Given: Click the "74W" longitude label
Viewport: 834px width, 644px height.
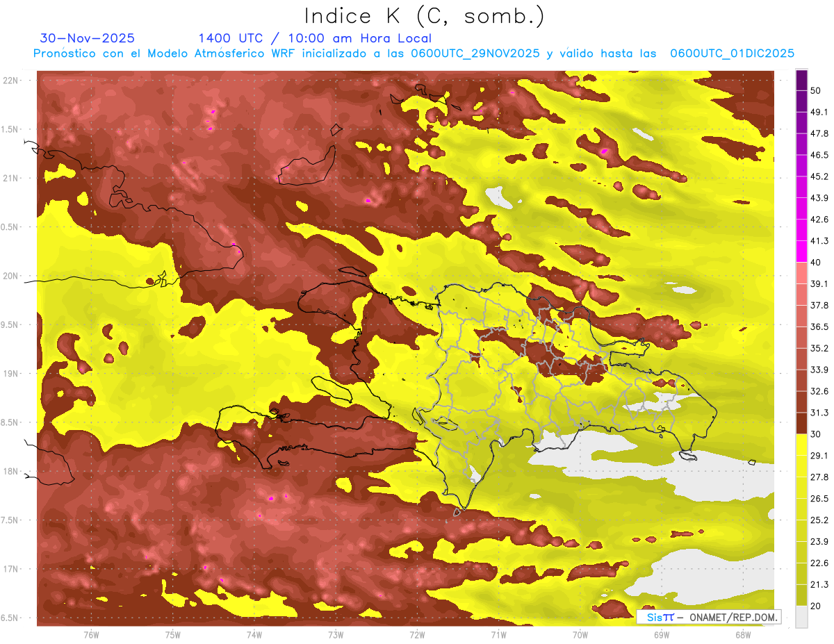Looking at the screenshot, I should 254,634.
